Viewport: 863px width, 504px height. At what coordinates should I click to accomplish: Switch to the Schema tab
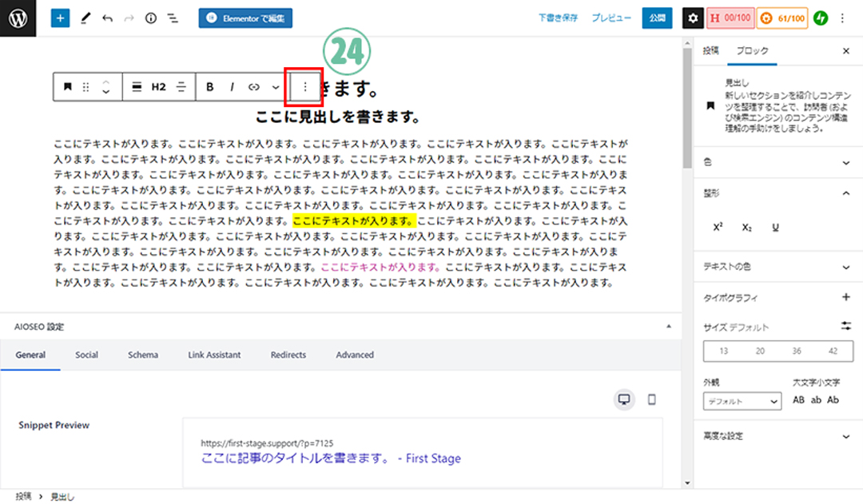click(x=143, y=355)
